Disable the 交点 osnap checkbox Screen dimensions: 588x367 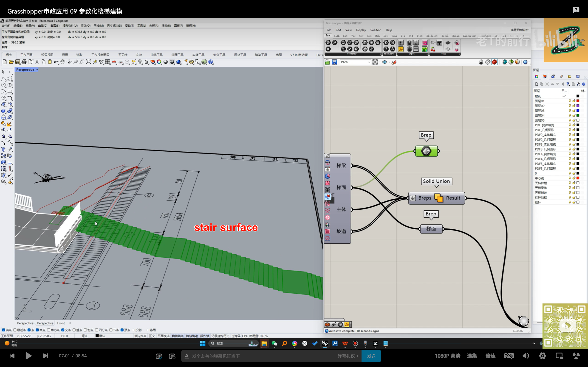tap(63, 330)
